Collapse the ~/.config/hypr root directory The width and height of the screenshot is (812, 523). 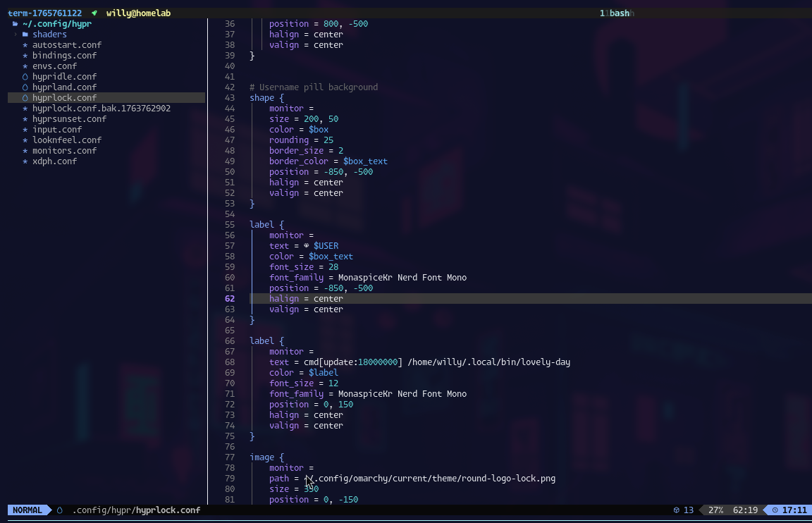[x=56, y=24]
